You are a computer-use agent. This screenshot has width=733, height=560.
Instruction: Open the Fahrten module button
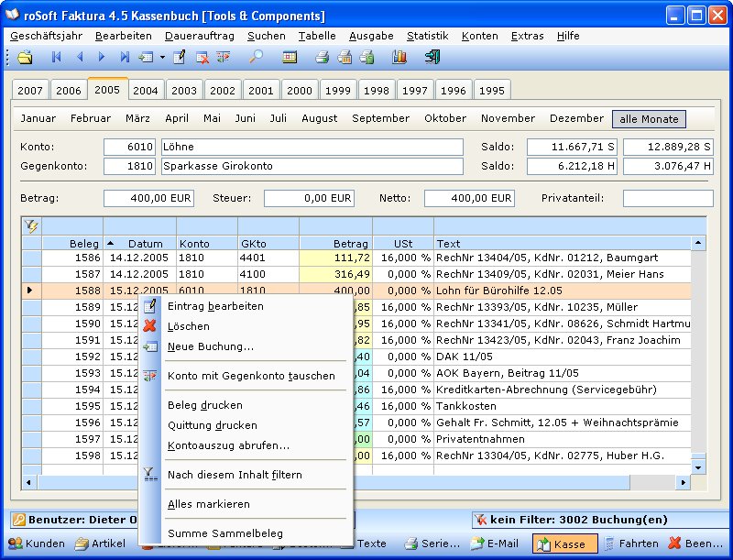630,544
